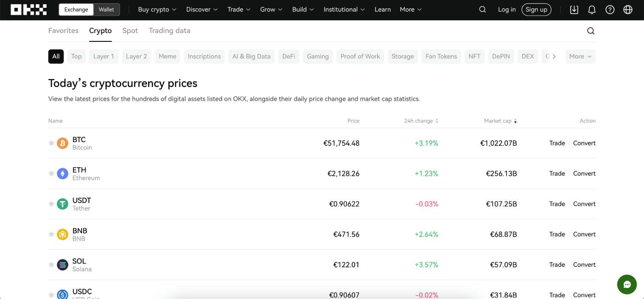Sort by 24h change column
Image resolution: width=644 pixels, height=299 pixels.
[x=421, y=121]
